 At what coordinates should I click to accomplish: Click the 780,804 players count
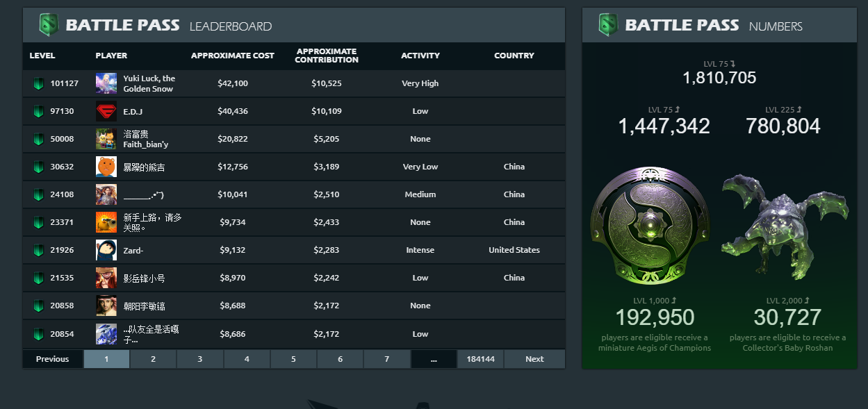point(783,126)
